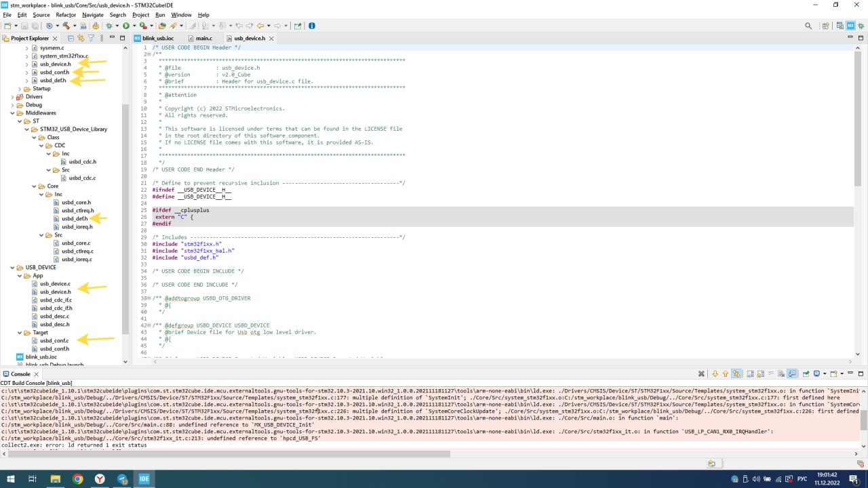Click the Project Explorer vertical scrollbar
This screenshot has width=868, height=488.
pos(125,220)
